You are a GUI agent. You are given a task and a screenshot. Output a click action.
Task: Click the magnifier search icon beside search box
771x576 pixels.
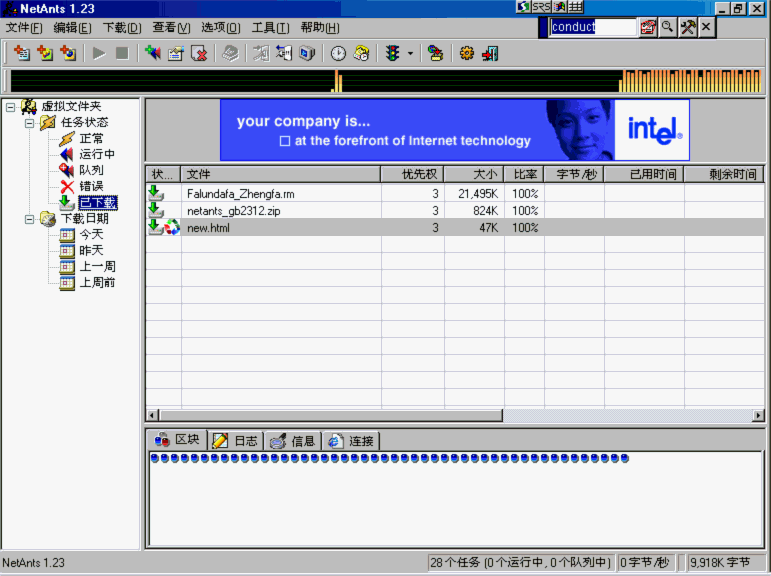[x=667, y=28]
